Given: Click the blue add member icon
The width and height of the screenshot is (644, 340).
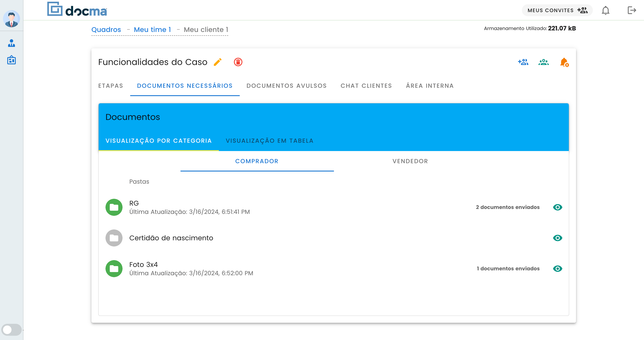Looking at the screenshot, I should click(x=523, y=62).
